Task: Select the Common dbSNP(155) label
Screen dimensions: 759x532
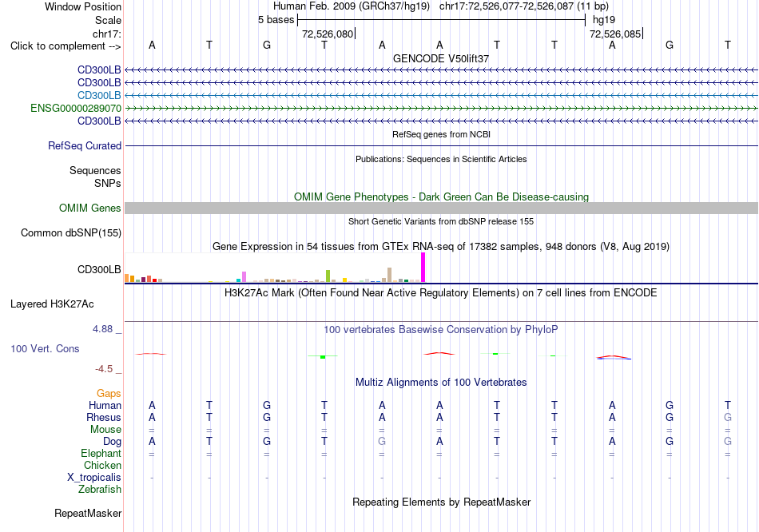Action: (71, 232)
